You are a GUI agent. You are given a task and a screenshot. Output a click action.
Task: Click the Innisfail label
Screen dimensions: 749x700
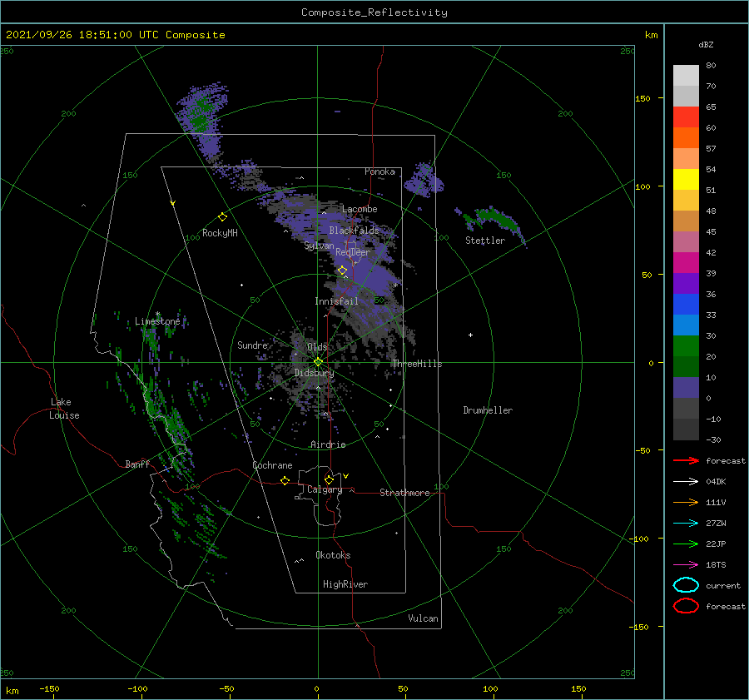[336, 301]
